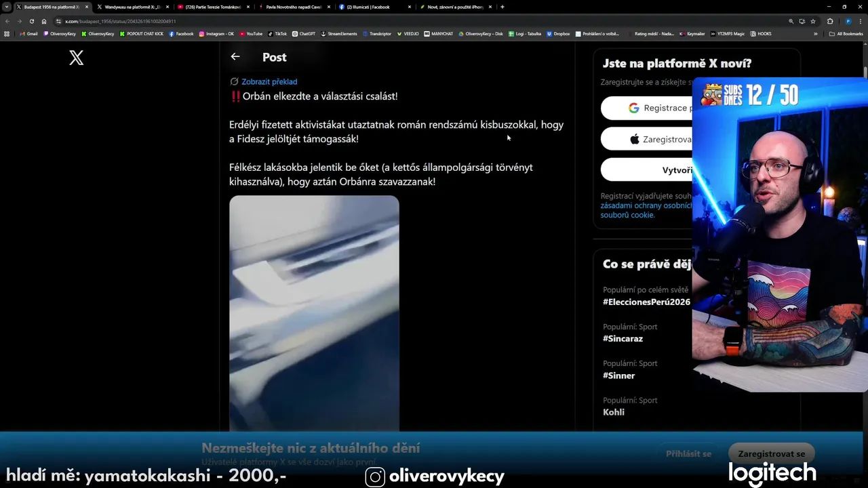Open the Chrome profile avatar
The height and width of the screenshot is (488, 868).
(848, 21)
